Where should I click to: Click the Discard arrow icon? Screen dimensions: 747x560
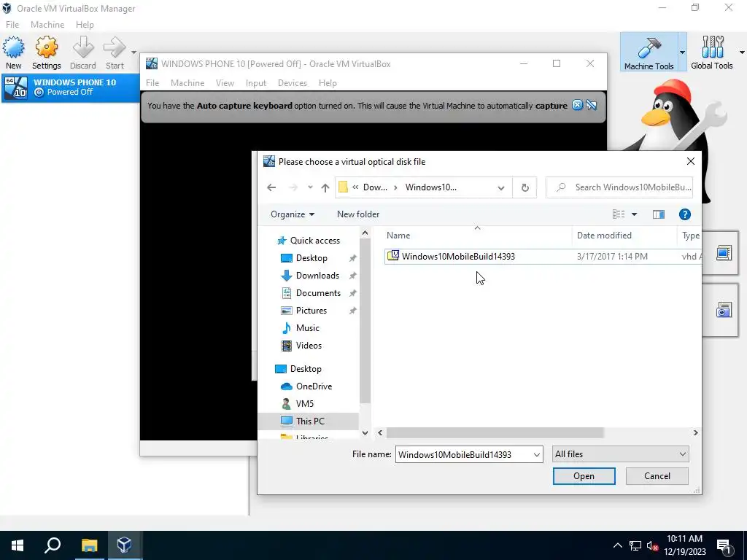(x=83, y=47)
